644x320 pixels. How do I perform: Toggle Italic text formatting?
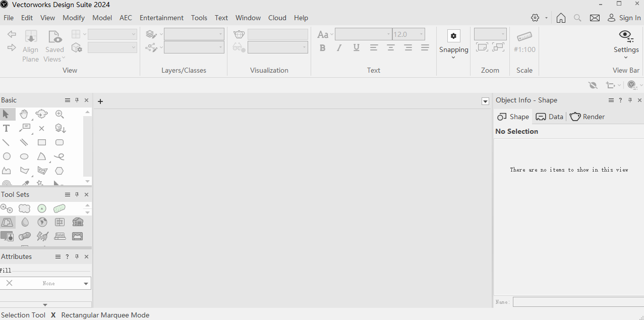tap(339, 48)
